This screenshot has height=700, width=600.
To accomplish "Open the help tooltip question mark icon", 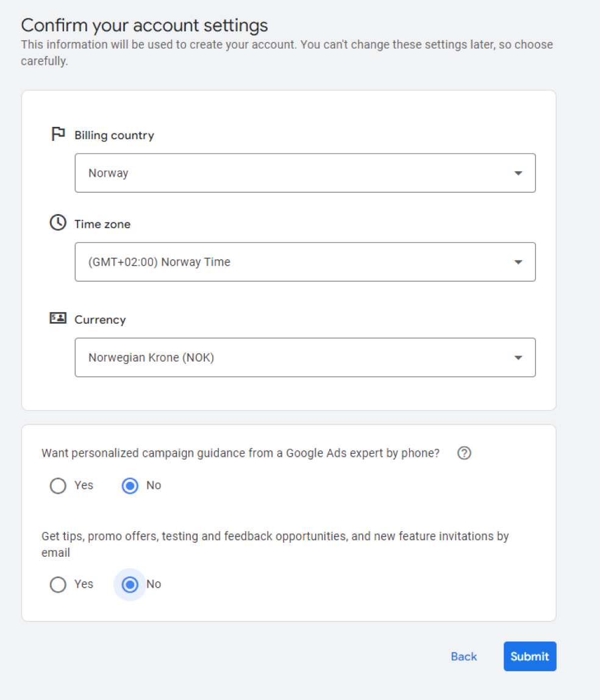I will [464, 453].
